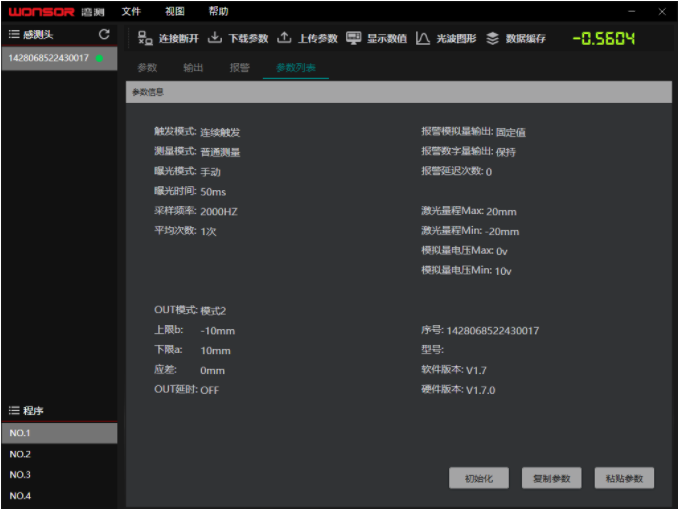Click the program list hamburger icon
Screen dimensions: 678x510
(14, 410)
